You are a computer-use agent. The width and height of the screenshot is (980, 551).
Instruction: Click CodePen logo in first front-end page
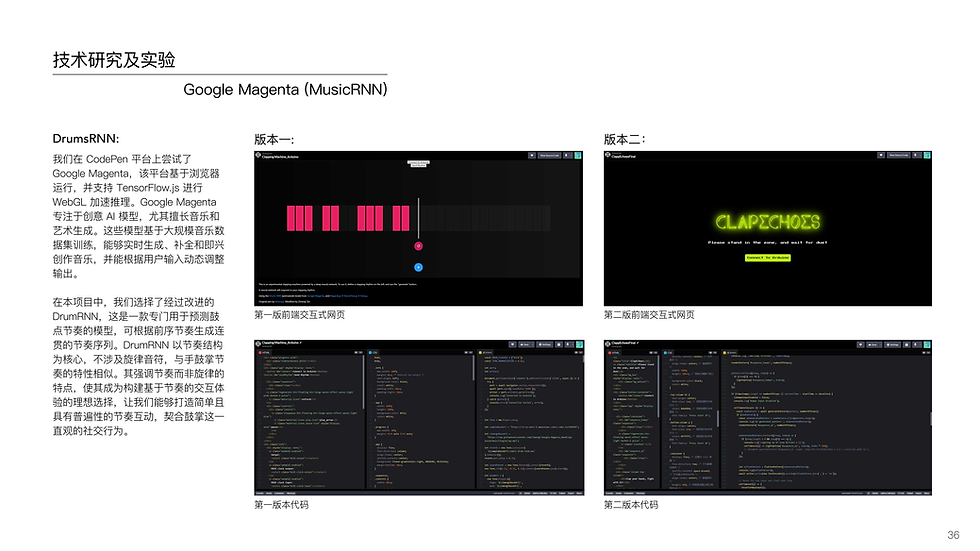[258, 154]
